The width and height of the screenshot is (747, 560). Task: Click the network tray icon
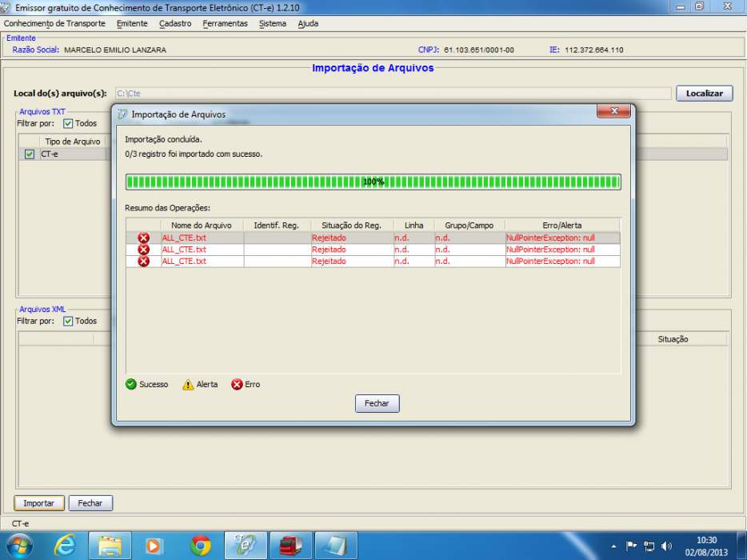[x=649, y=546]
